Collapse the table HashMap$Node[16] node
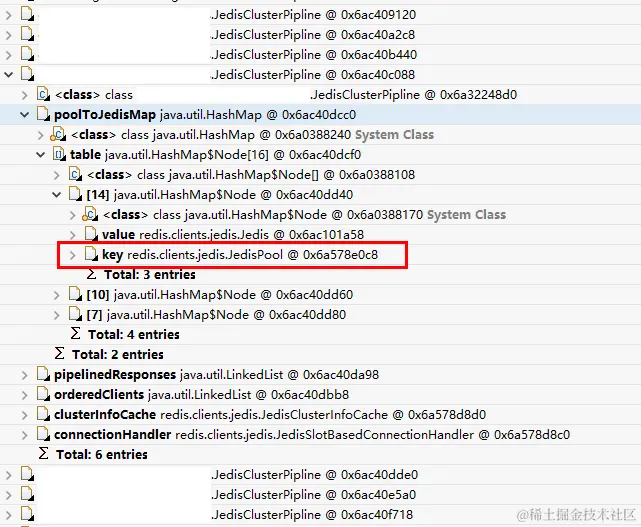Image resolution: width=641 pixels, height=527 pixels. [x=40, y=155]
